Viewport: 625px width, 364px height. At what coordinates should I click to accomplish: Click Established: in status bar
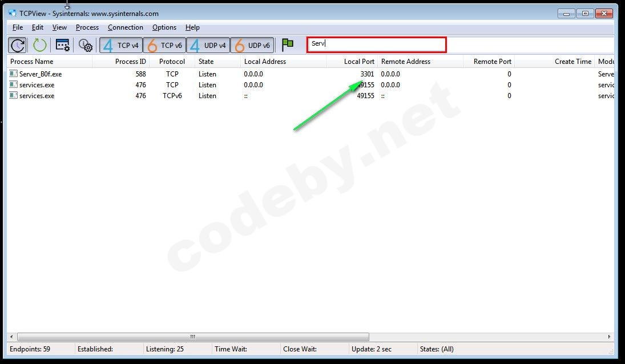point(95,349)
